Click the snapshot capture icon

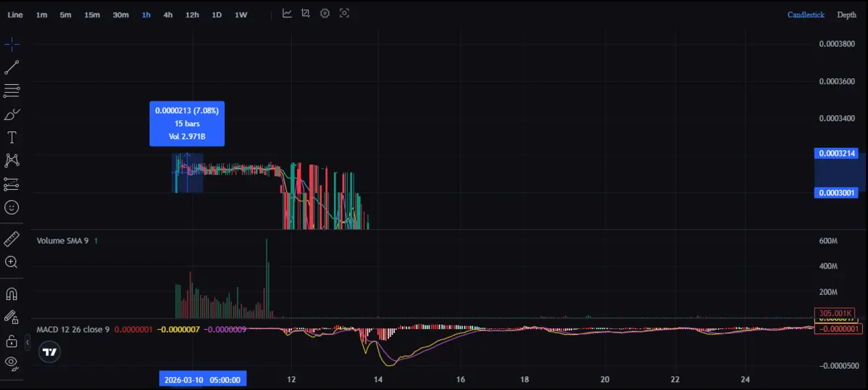344,13
